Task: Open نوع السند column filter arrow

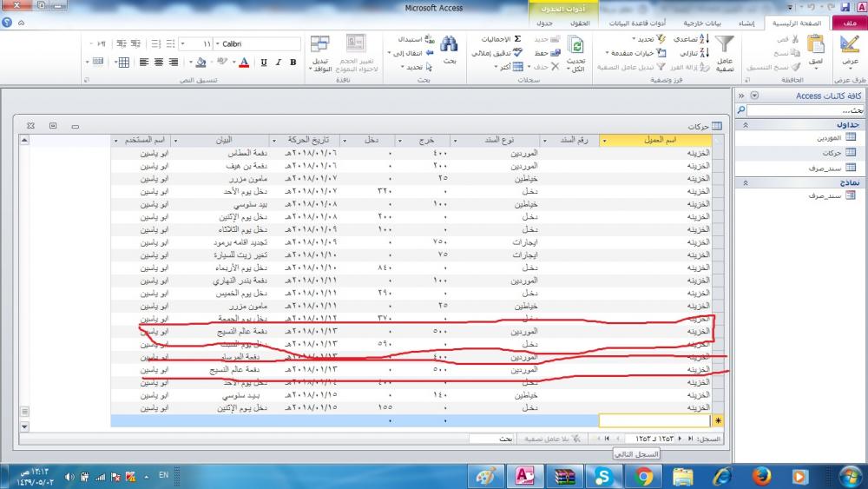Action: click(x=455, y=141)
